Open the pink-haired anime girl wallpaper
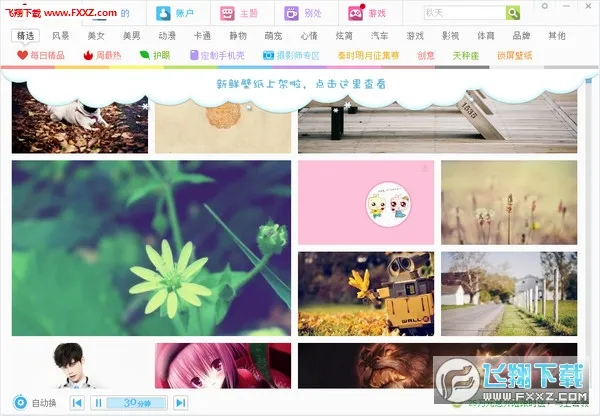600x416 pixels. click(223, 365)
